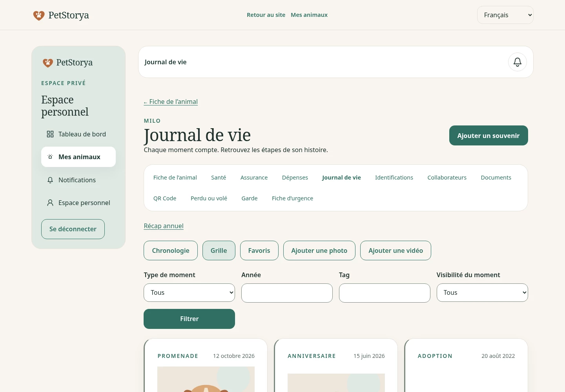Open the Anniversaire memory photo thumbnail
The height and width of the screenshot is (392, 565).
pos(336,383)
